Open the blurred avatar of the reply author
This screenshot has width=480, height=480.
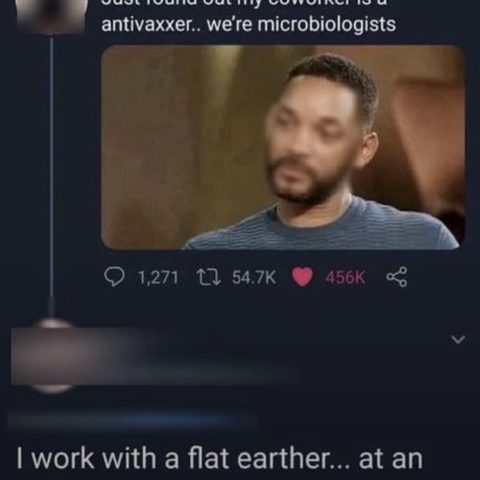click(50, 356)
